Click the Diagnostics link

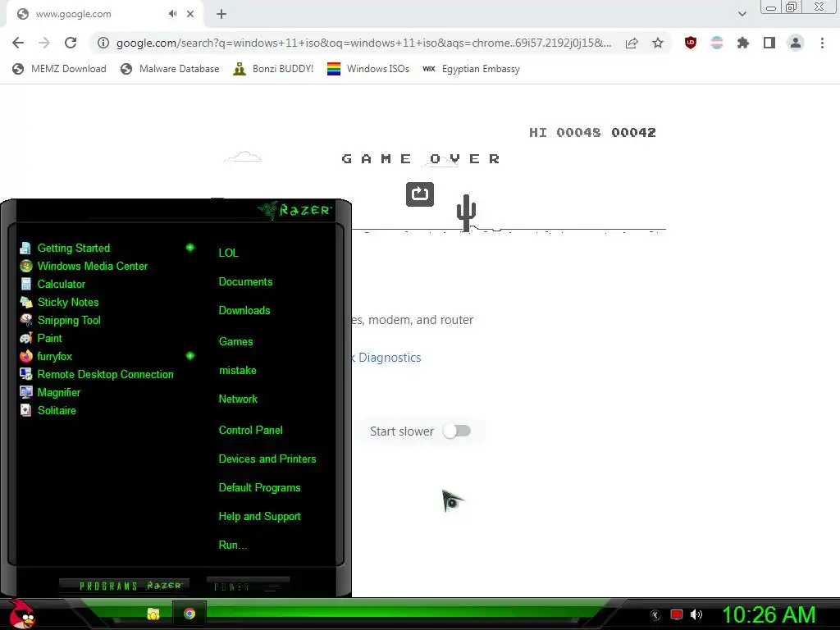(x=390, y=358)
